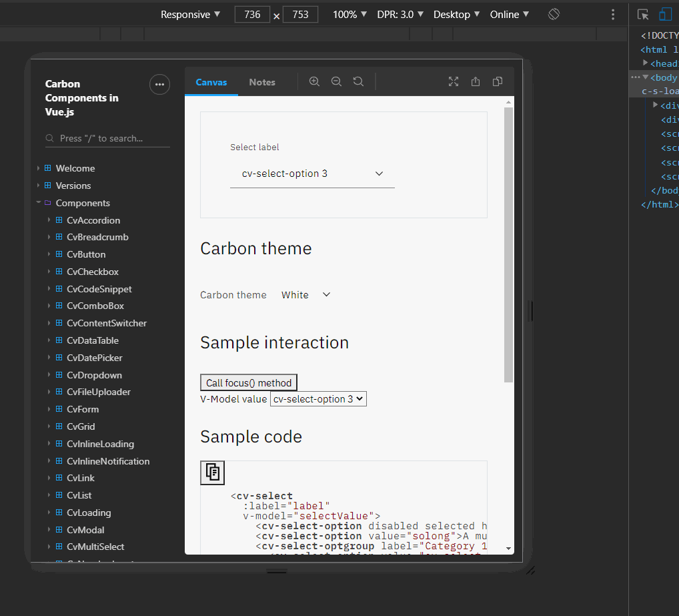Open the V-Model value select

[318, 398]
